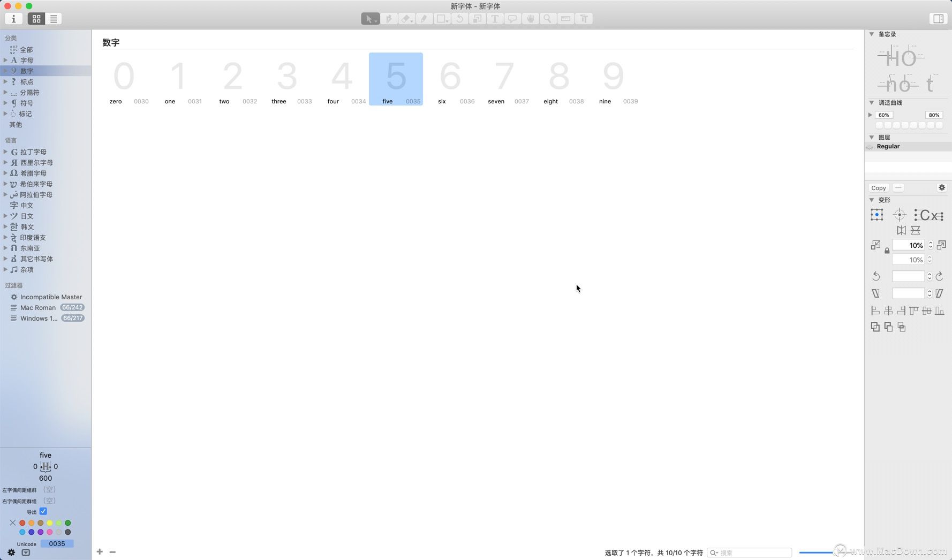Image resolution: width=952 pixels, height=560 pixels.
Task: Apply union boolean operation
Action: point(875,327)
